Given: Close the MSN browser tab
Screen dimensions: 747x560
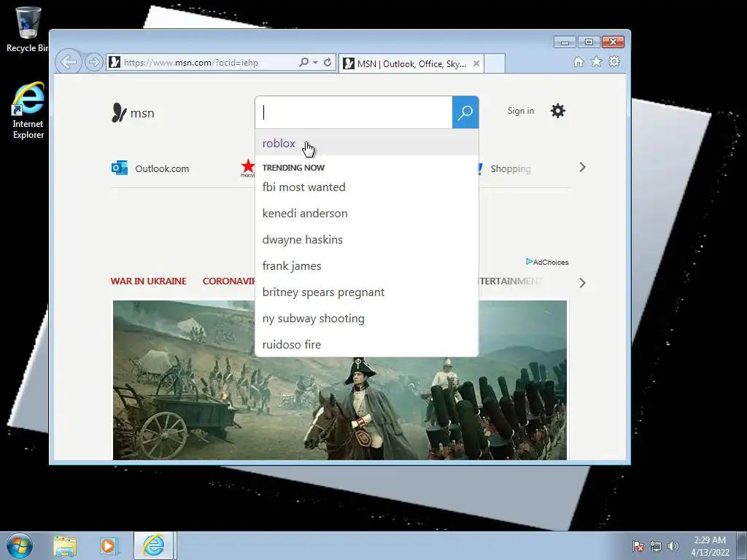Looking at the screenshot, I should click(476, 64).
